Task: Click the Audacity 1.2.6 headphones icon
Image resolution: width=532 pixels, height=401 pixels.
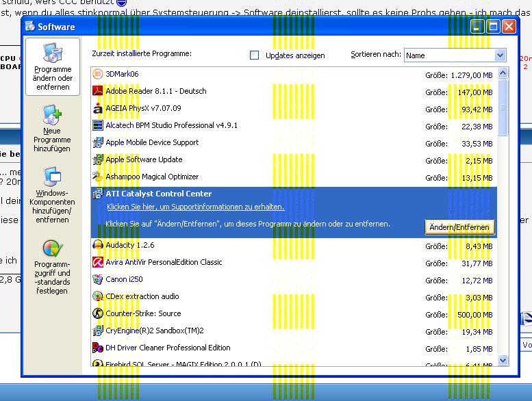Action: pyautogui.click(x=98, y=245)
